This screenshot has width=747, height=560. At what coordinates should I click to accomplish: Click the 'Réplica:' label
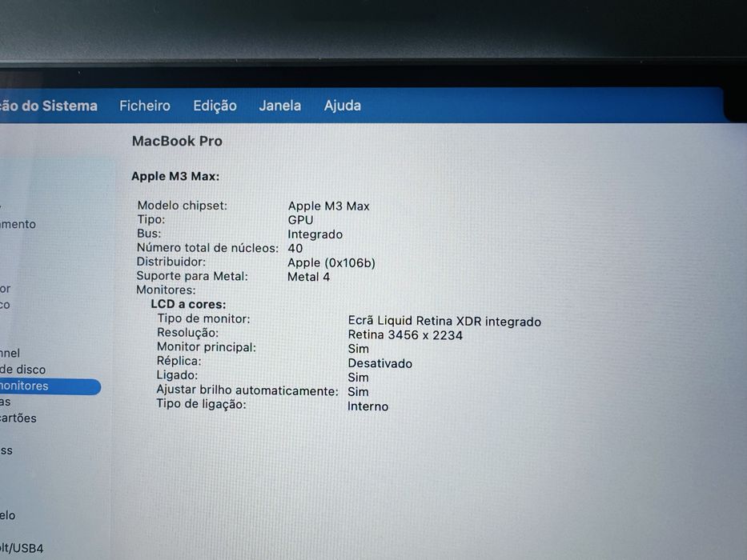pos(179,361)
